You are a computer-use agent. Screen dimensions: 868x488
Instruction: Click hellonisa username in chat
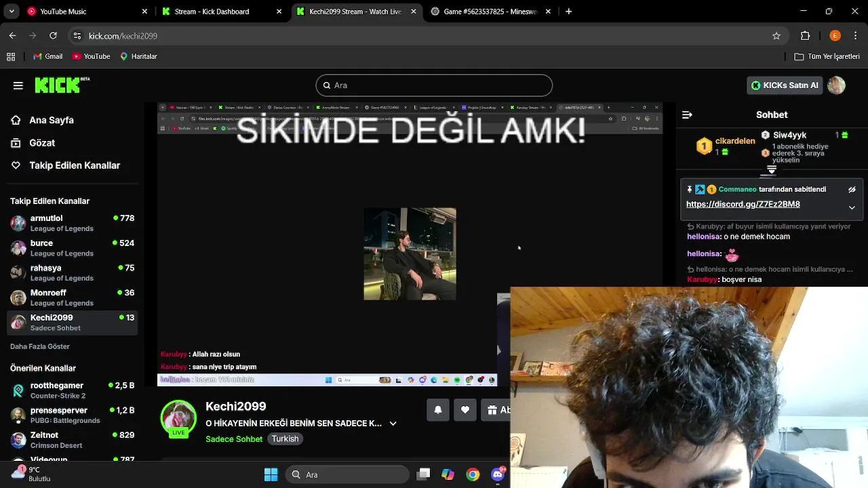[703, 237]
